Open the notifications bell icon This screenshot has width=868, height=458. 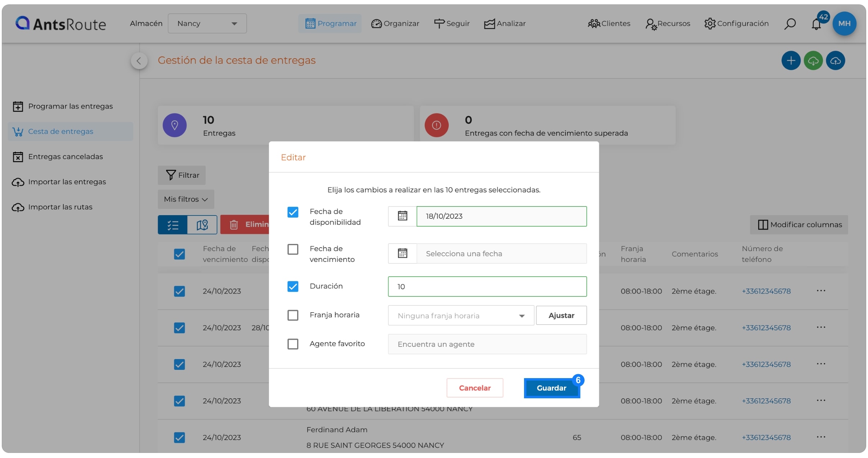tap(816, 24)
